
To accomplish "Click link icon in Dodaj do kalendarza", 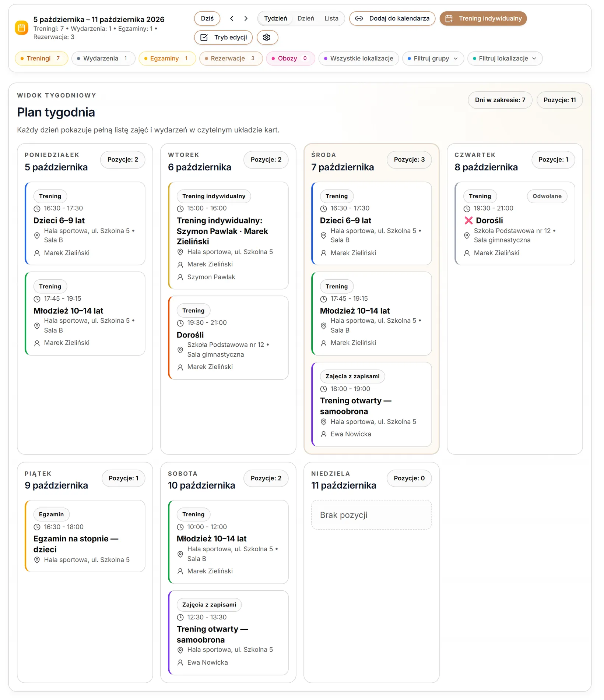I will pyautogui.click(x=359, y=18).
